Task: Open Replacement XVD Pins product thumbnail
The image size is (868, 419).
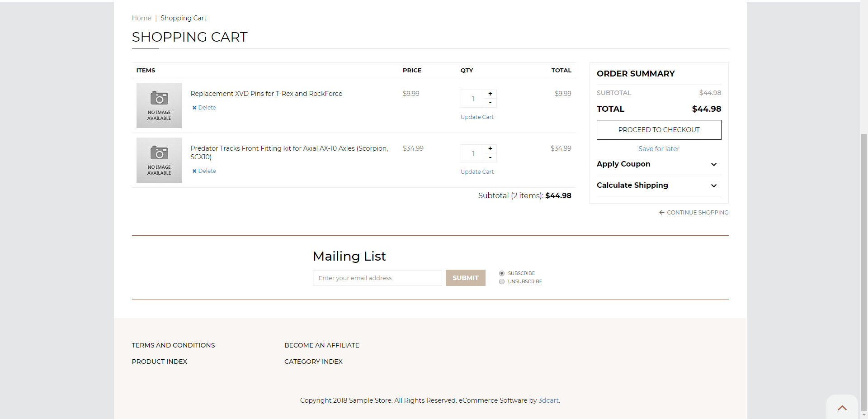Action: coord(159,105)
